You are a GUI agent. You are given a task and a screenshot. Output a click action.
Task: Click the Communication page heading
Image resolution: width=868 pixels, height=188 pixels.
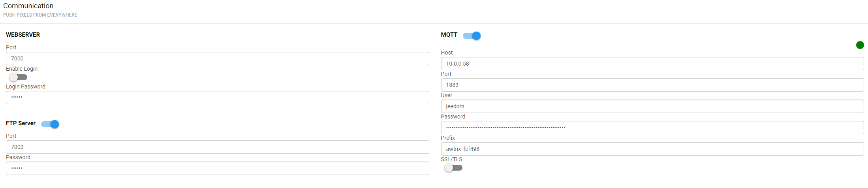(28, 6)
